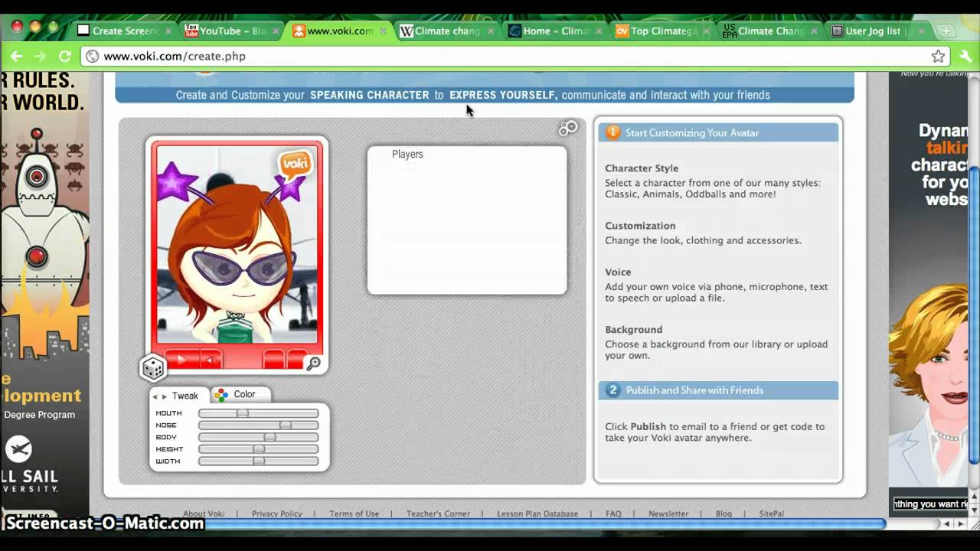Click the Publish and Share with Friends header
Screen dimensions: 980x551
point(718,390)
